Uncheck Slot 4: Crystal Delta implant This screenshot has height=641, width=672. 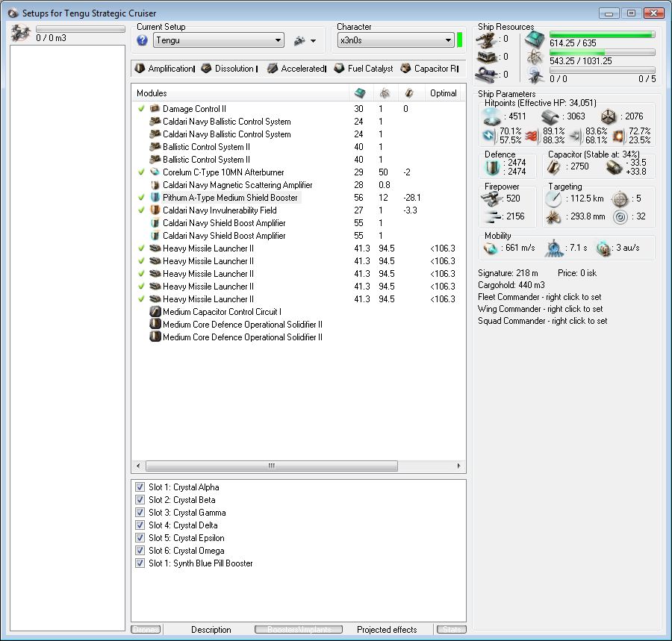click(140, 525)
